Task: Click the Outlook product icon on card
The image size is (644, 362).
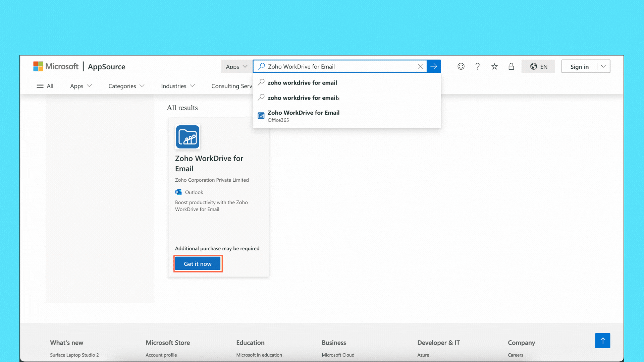Action: 178,192
